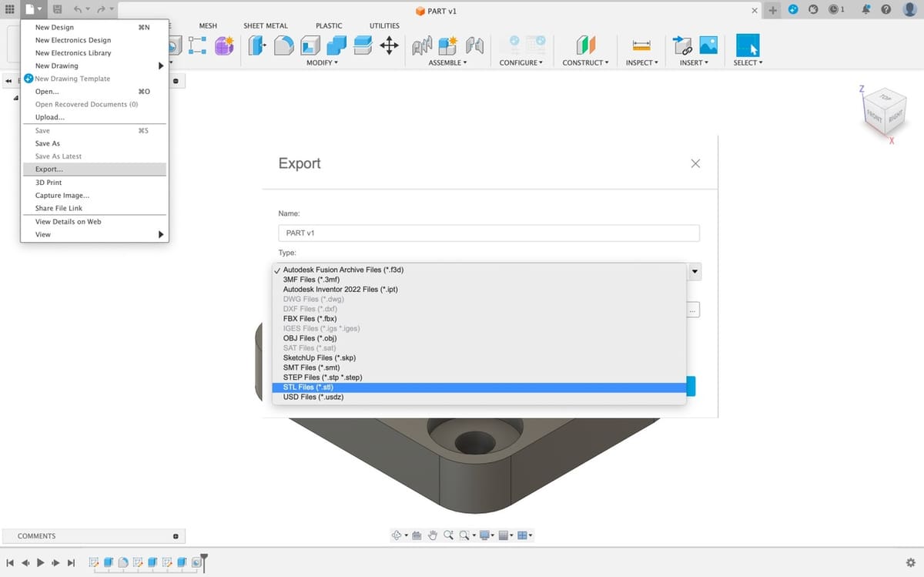Expand the Comments panel
The height and width of the screenshot is (577, 924).
coord(176,536)
